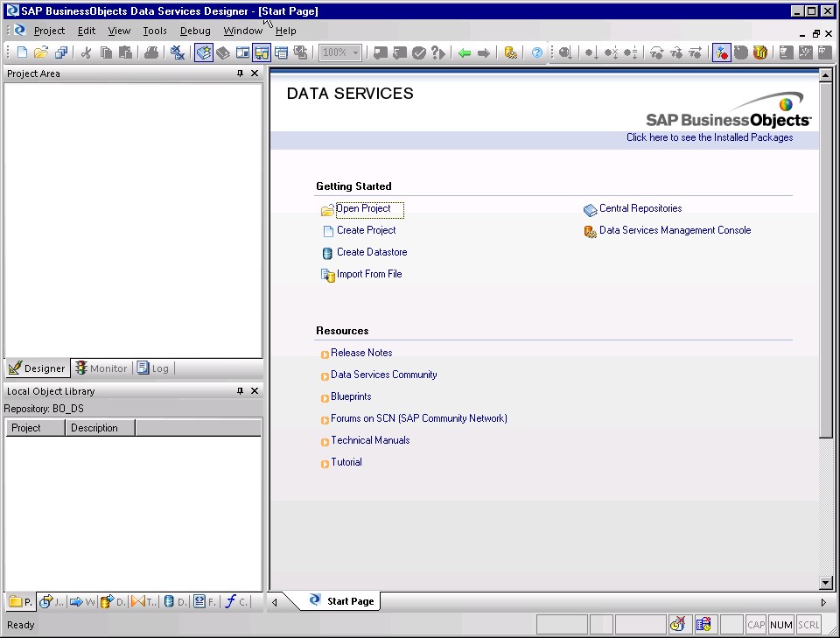
Task: Open the Data Services Management Console link
Action: [675, 230]
